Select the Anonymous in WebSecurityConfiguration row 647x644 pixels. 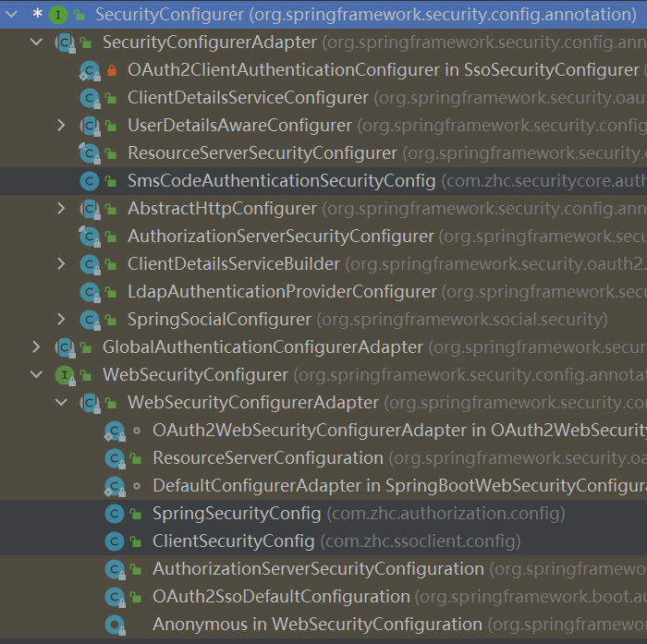[323, 625]
